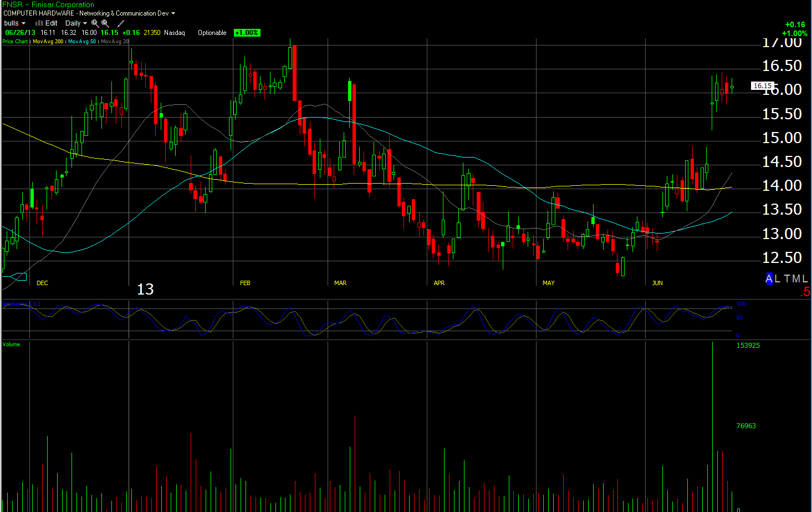Click the 13 year marker on time axis
Viewport: 812px width, 512px height.
[x=145, y=289]
